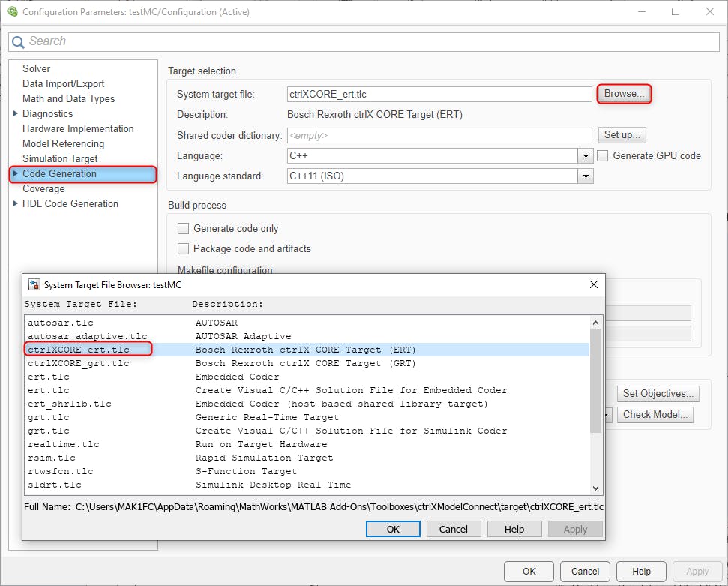Open the Language standard dropdown
Image resolution: width=728 pixels, height=586 pixels.
[x=586, y=176]
